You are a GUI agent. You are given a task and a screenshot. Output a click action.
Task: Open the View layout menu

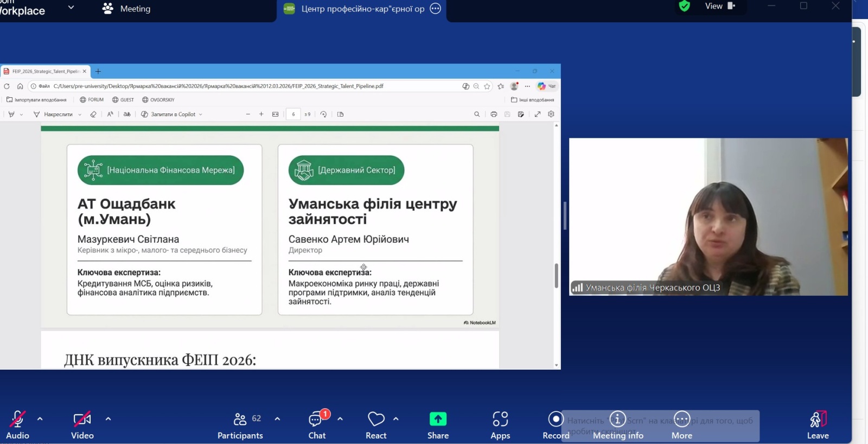click(720, 7)
